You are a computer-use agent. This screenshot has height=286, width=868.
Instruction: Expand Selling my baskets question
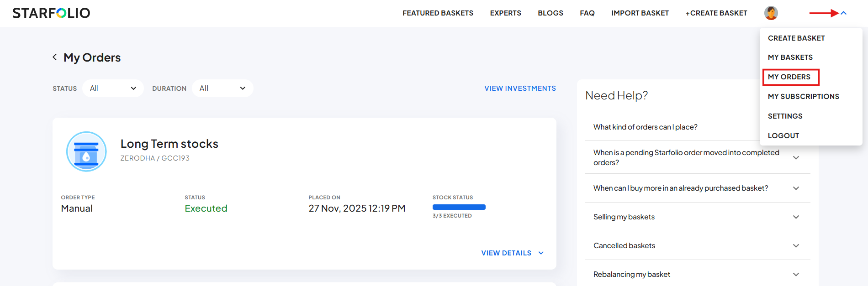pos(795,217)
